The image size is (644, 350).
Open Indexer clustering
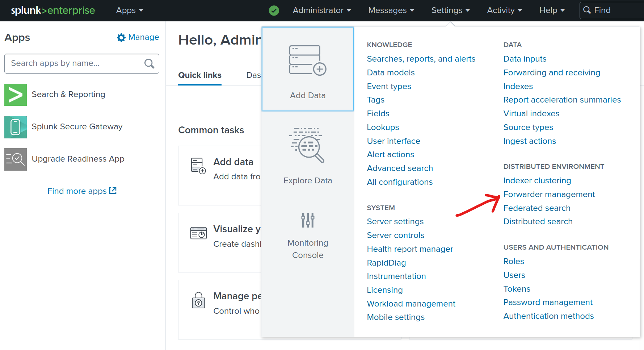pos(537,181)
